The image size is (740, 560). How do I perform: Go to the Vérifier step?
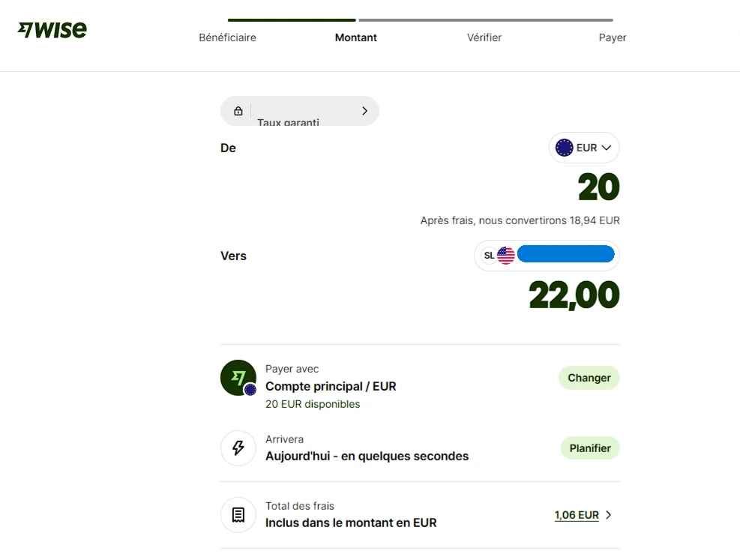(484, 37)
